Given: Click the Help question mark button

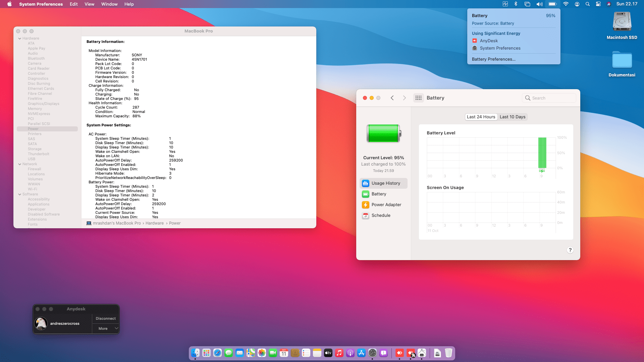Looking at the screenshot, I should point(570,250).
